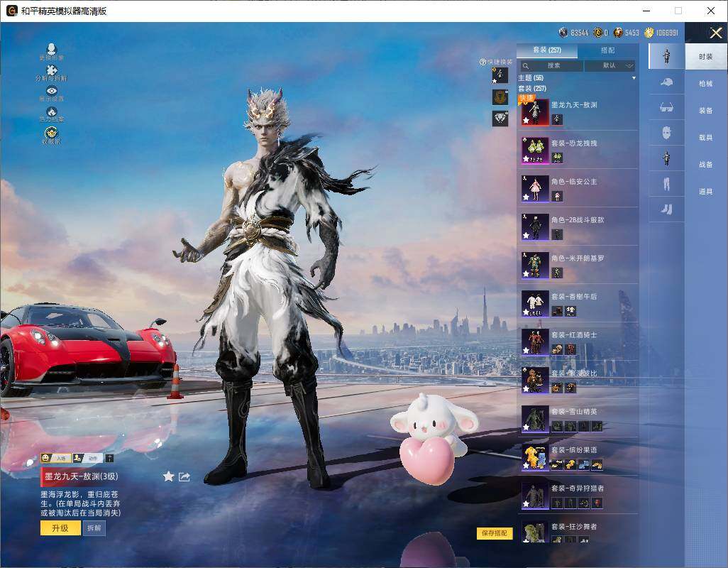Click the silver coin 83544 currency icon
Screen dimensions: 728x568
(563, 33)
